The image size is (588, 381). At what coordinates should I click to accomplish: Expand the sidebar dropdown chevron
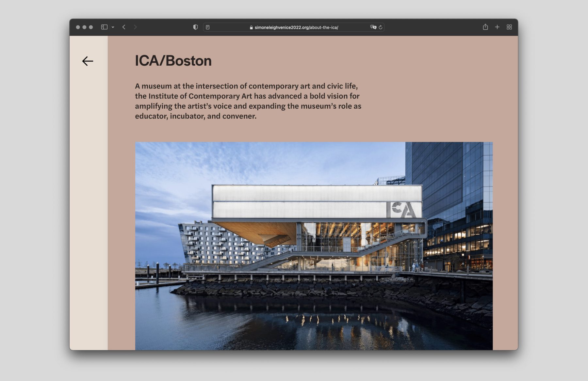113,27
